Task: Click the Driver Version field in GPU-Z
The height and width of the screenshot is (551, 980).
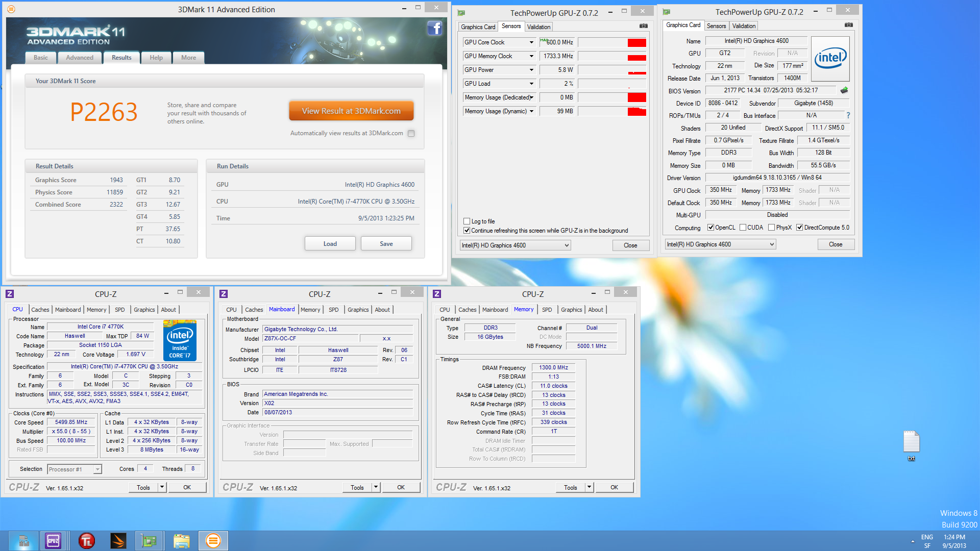Action: (777, 178)
